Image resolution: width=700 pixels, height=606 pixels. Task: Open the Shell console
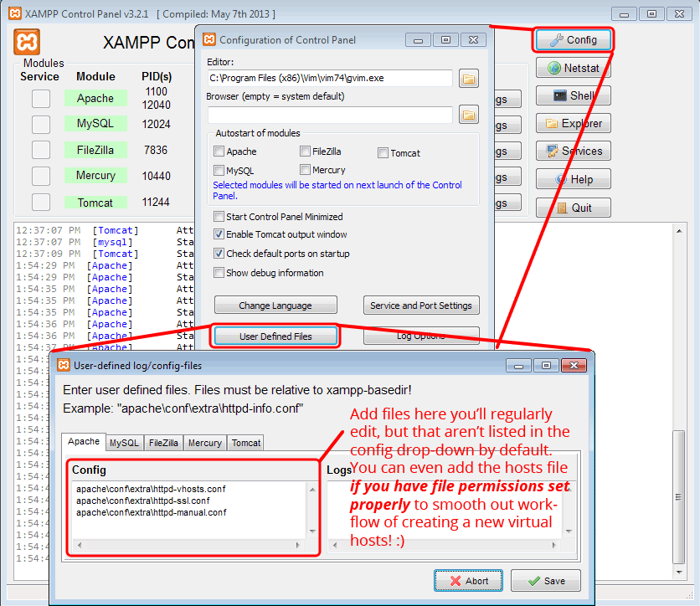pyautogui.click(x=573, y=95)
